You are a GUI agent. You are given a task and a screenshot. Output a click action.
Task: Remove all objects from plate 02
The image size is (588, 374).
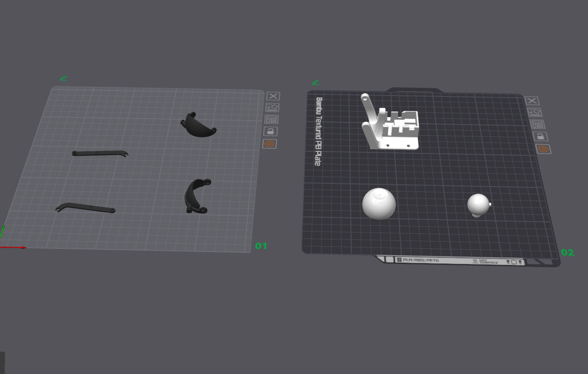tap(532, 101)
